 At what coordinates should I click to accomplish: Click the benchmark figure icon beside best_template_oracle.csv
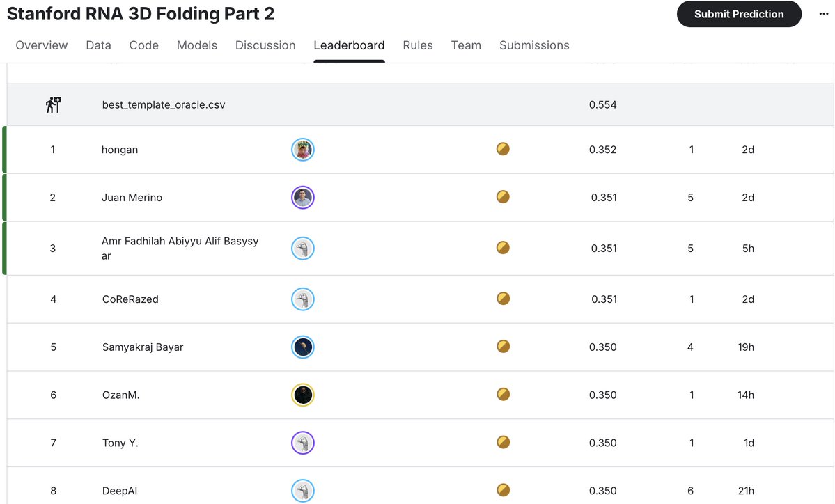coord(53,105)
